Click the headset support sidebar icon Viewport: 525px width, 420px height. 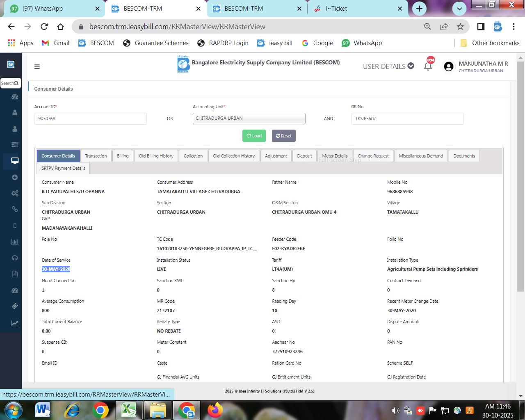pos(15,258)
